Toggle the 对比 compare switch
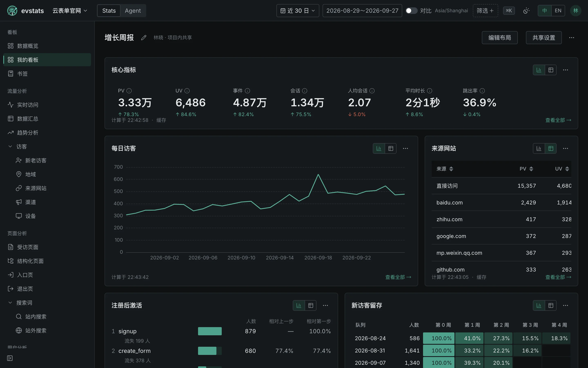 [411, 11]
